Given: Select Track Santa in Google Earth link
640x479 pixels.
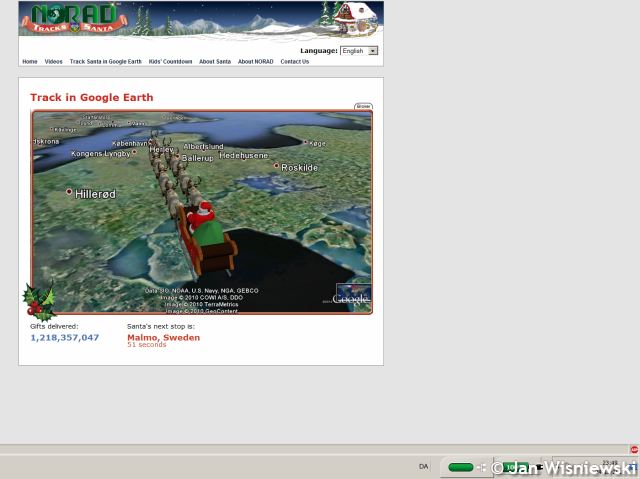Looking at the screenshot, I should [106, 62].
